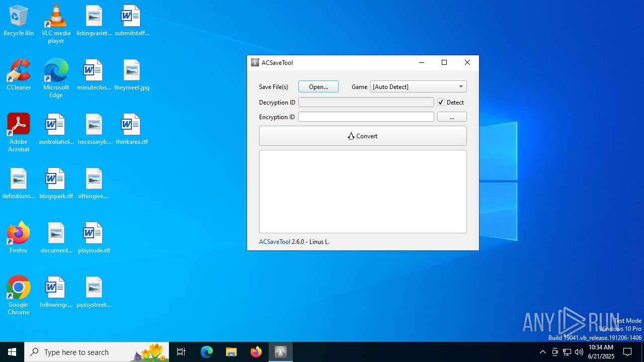Screen dimensions: 644x362
Task: Select the submitstaff... Word document icon
Action: (132, 21)
